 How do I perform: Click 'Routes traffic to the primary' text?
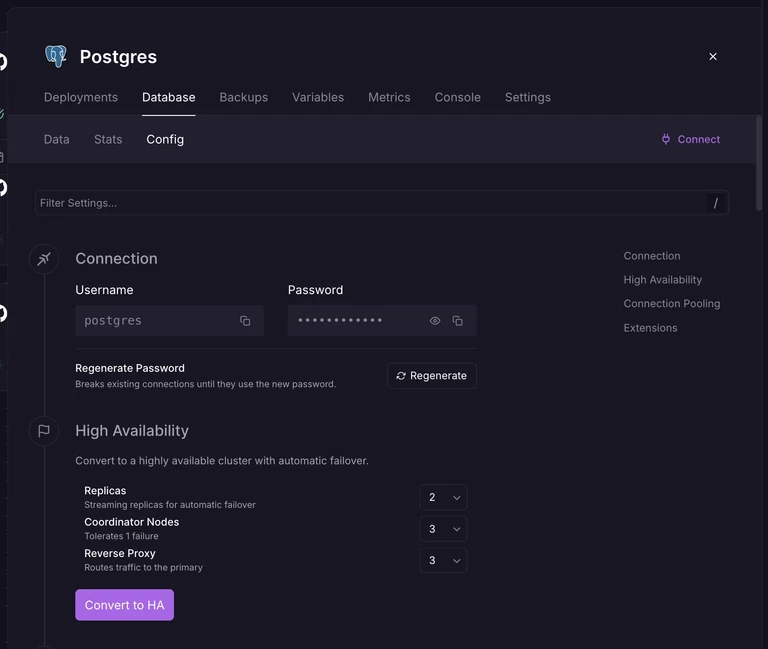144,567
